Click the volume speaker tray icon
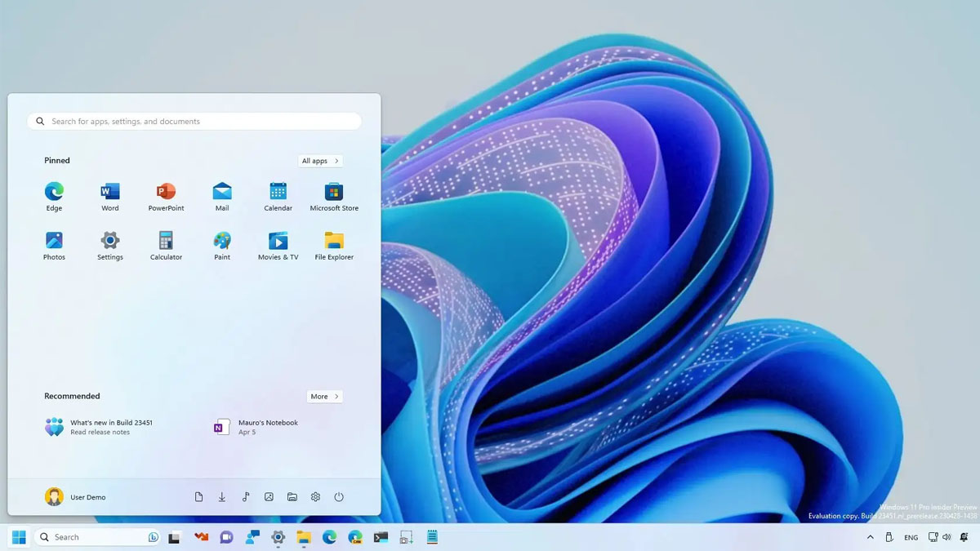Screen dimensions: 980x551 click(947, 537)
